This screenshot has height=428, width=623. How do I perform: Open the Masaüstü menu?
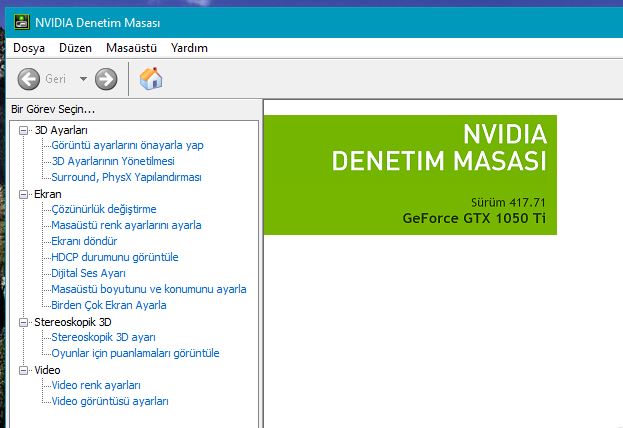(131, 48)
